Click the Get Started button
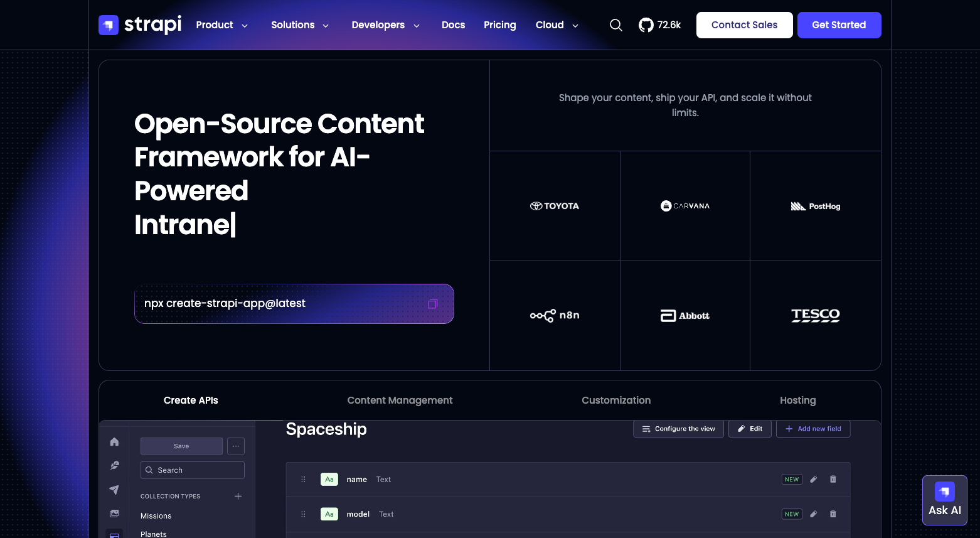This screenshot has width=980, height=538. click(x=839, y=25)
